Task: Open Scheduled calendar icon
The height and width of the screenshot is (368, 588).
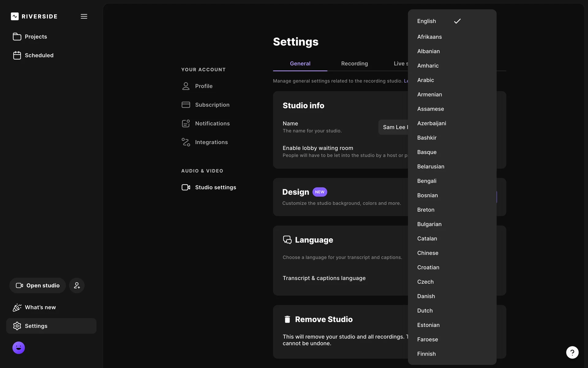Action: [17, 55]
